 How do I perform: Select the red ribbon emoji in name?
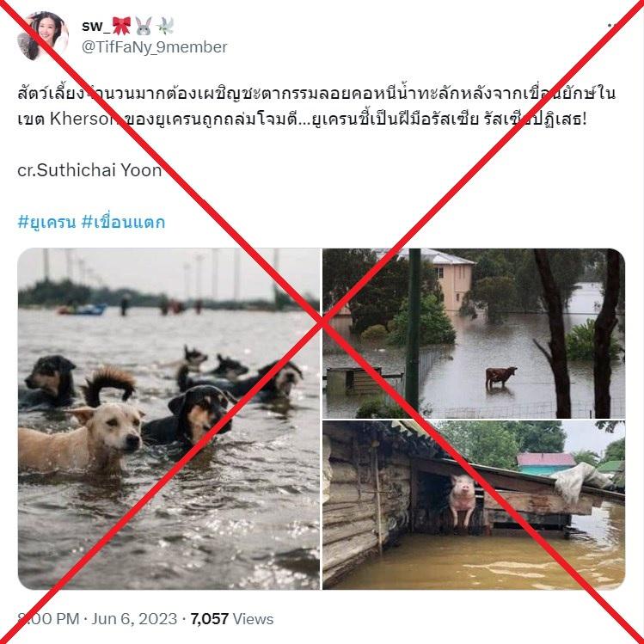tap(121, 26)
